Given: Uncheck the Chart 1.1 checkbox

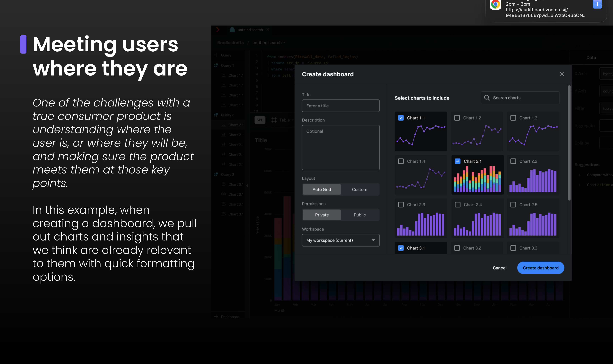Looking at the screenshot, I should [401, 118].
